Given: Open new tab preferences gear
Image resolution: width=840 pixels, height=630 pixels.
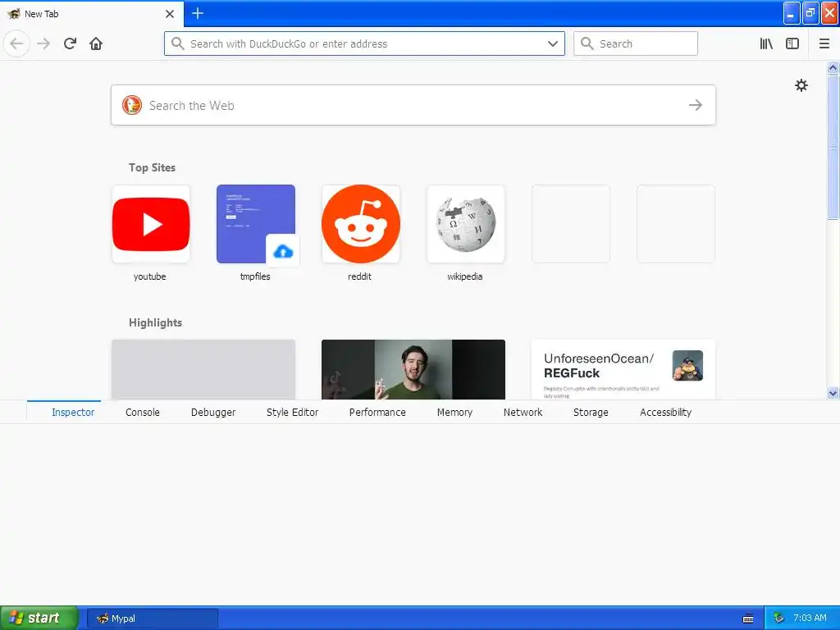Looking at the screenshot, I should click(x=801, y=85).
